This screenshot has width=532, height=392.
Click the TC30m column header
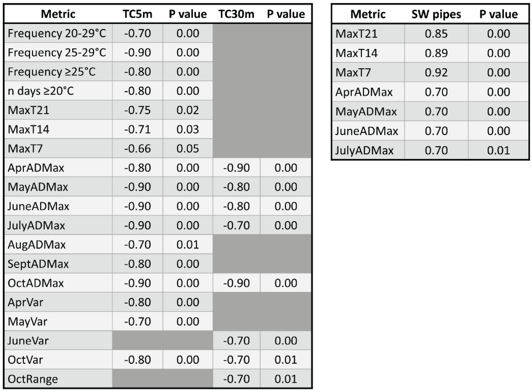(x=236, y=14)
